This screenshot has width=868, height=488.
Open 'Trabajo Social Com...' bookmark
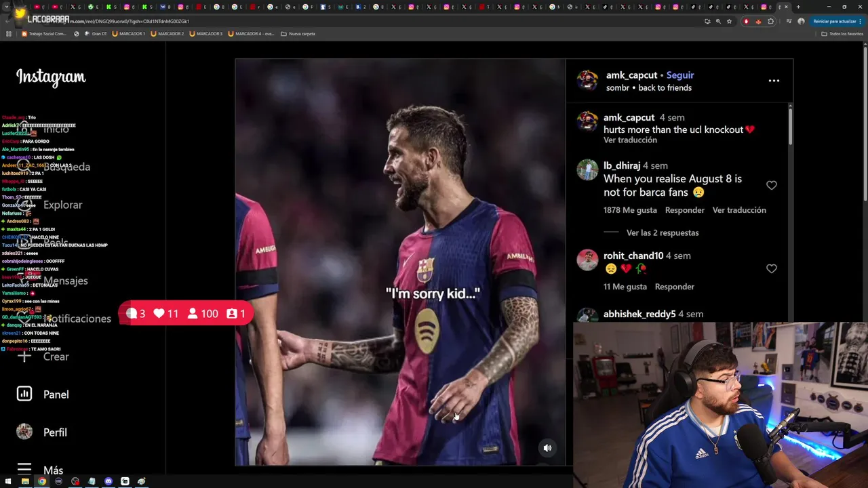44,33
